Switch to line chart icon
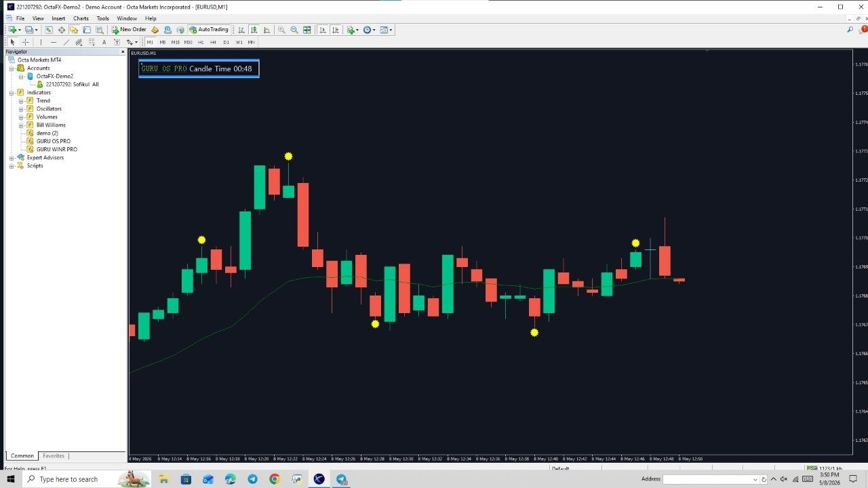The image size is (868, 488). click(267, 30)
